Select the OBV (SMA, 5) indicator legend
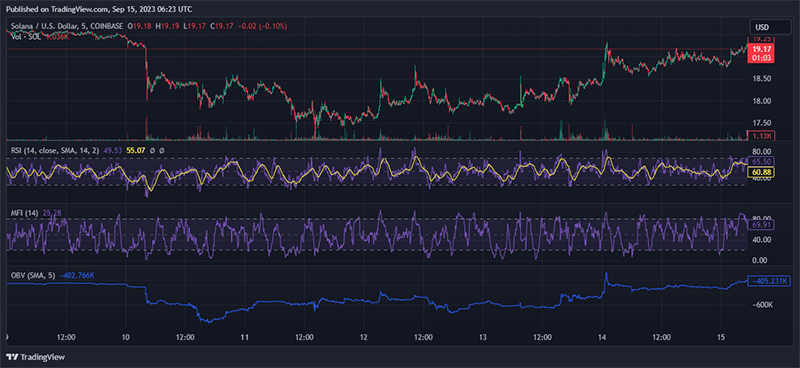The width and height of the screenshot is (800, 368). point(33,276)
